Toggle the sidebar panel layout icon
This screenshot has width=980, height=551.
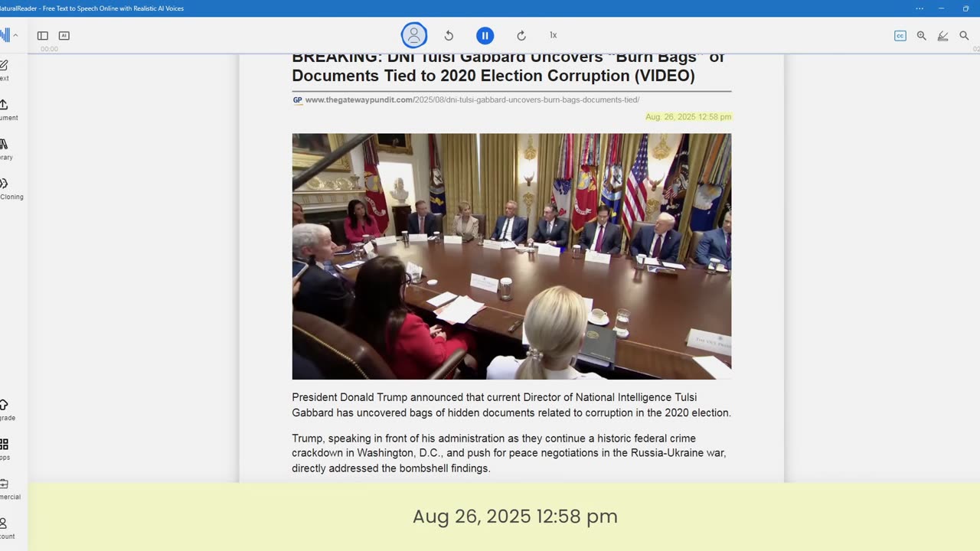pyautogui.click(x=43, y=35)
